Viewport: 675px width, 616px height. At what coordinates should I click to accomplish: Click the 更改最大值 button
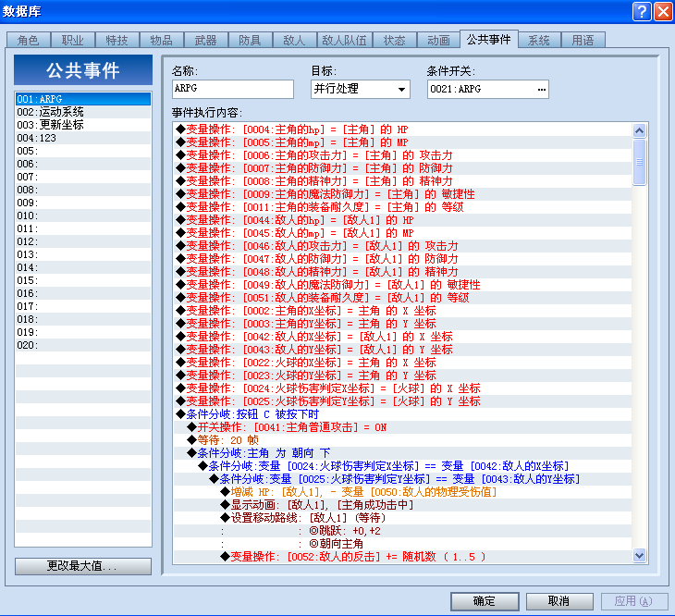(x=83, y=566)
